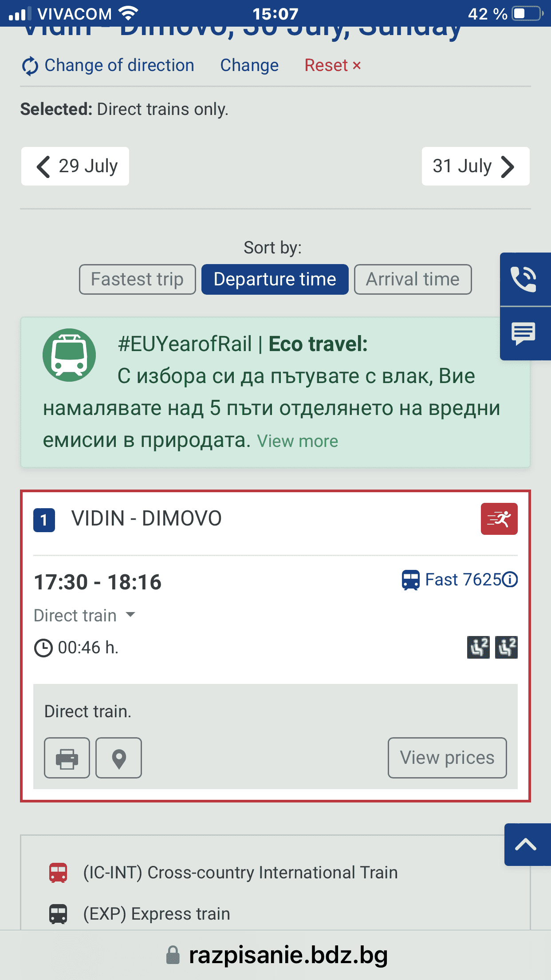This screenshot has height=980, width=551.
Task: Open the chat message icon
Action: [524, 333]
